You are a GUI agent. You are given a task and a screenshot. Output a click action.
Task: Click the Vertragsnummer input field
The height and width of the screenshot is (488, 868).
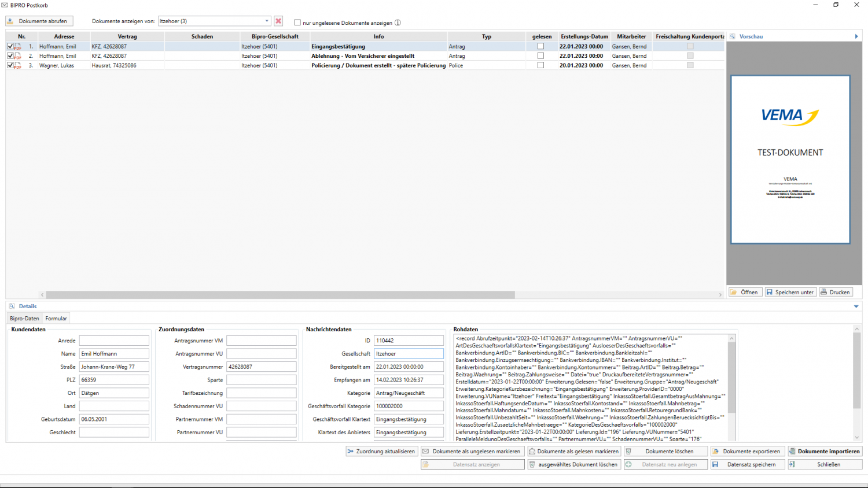[x=261, y=367]
